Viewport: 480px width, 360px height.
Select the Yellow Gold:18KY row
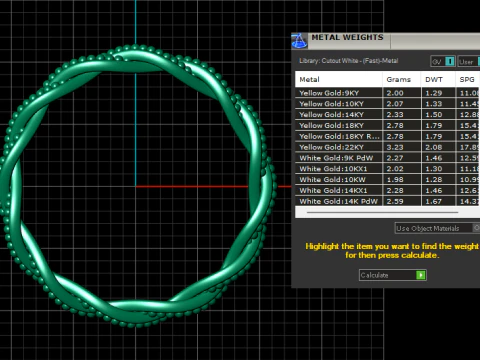[387, 125]
